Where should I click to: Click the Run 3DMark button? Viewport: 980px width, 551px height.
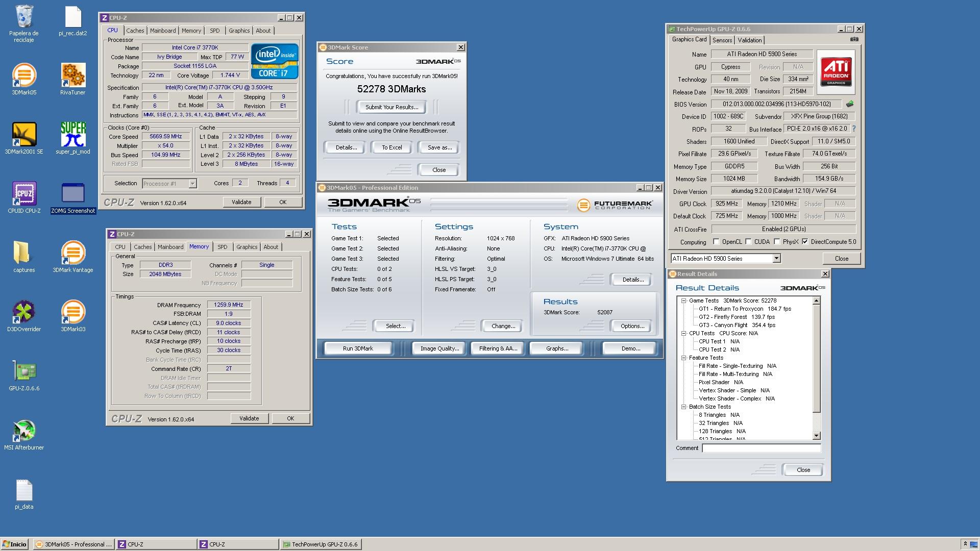click(358, 348)
